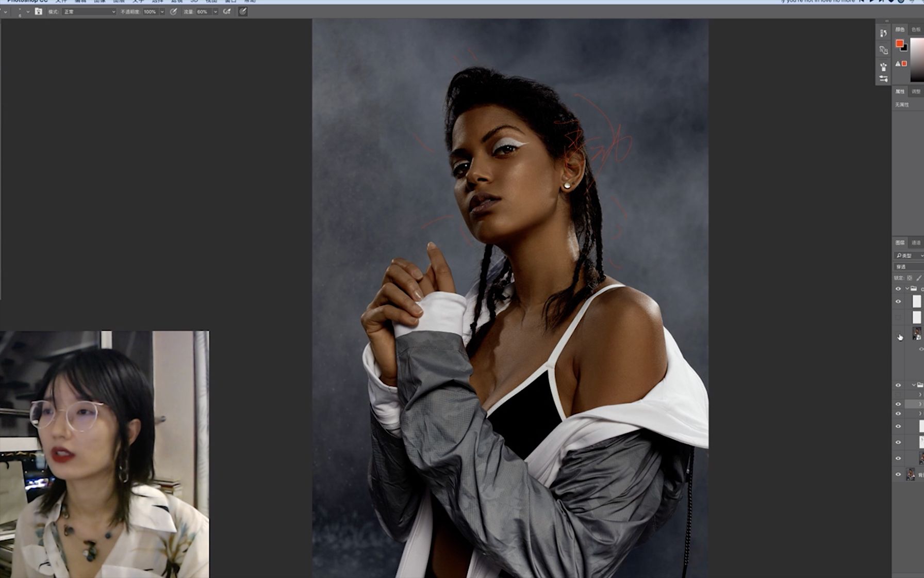Expand the hidden subgroup chevron

(920, 395)
